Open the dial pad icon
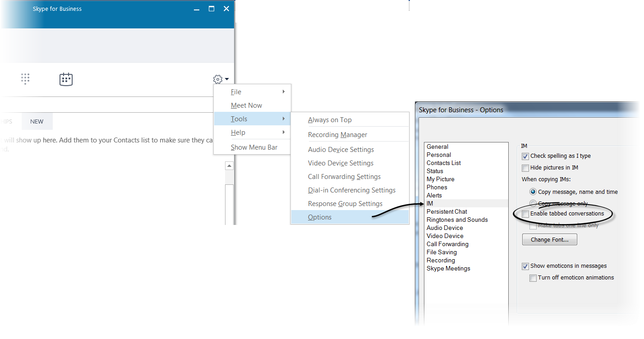 pyautogui.click(x=25, y=79)
